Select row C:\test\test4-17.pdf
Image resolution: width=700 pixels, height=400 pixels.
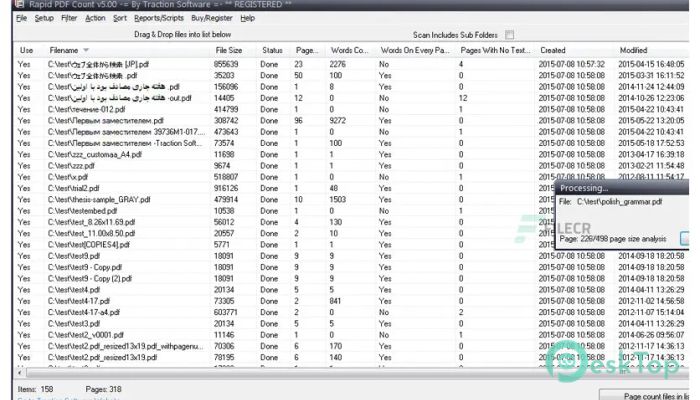(x=352, y=301)
